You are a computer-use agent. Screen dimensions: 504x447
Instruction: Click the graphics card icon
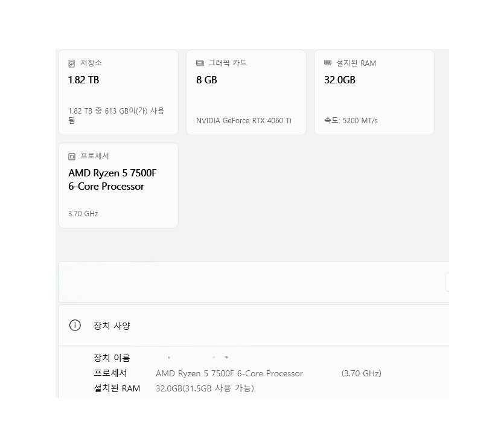[200, 63]
